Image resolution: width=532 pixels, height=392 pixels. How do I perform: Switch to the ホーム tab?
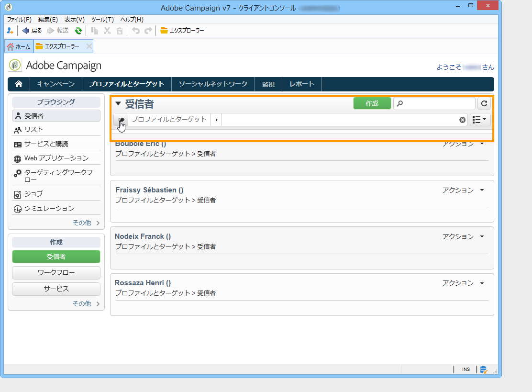[x=19, y=46]
